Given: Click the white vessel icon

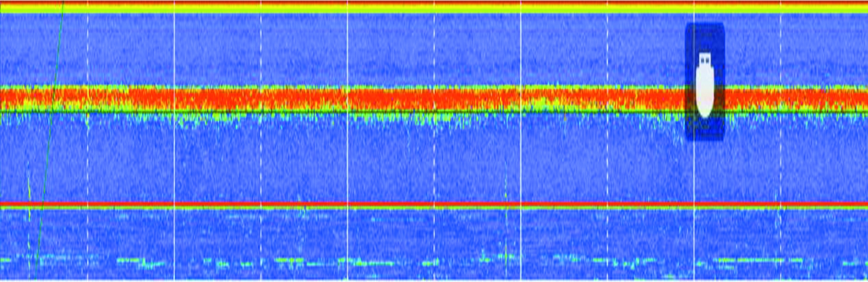Looking at the screenshot, I should pos(705,91).
